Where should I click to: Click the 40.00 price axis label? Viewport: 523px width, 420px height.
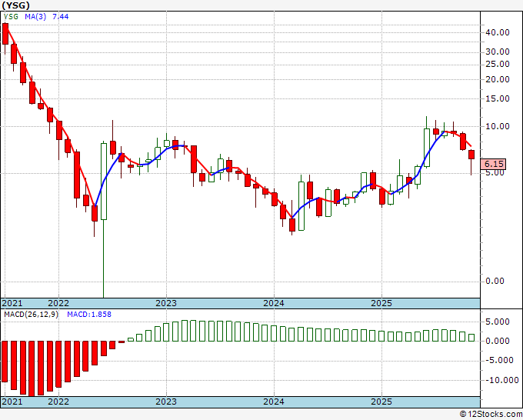tap(498, 33)
